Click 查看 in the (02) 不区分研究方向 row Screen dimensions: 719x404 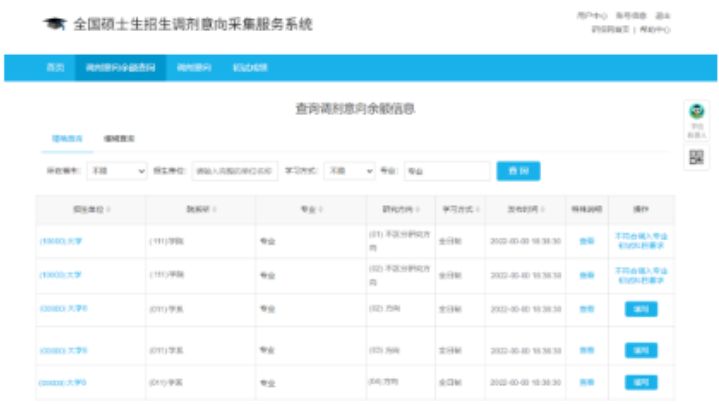(586, 275)
